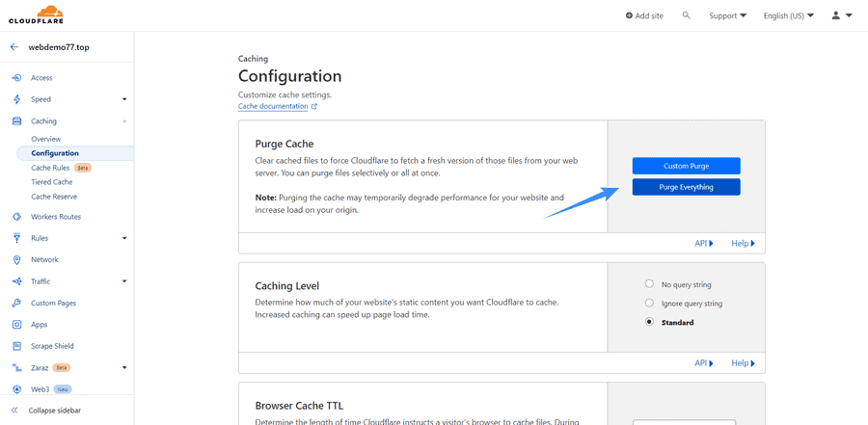Click the Zaraz sidebar icon

16,367
